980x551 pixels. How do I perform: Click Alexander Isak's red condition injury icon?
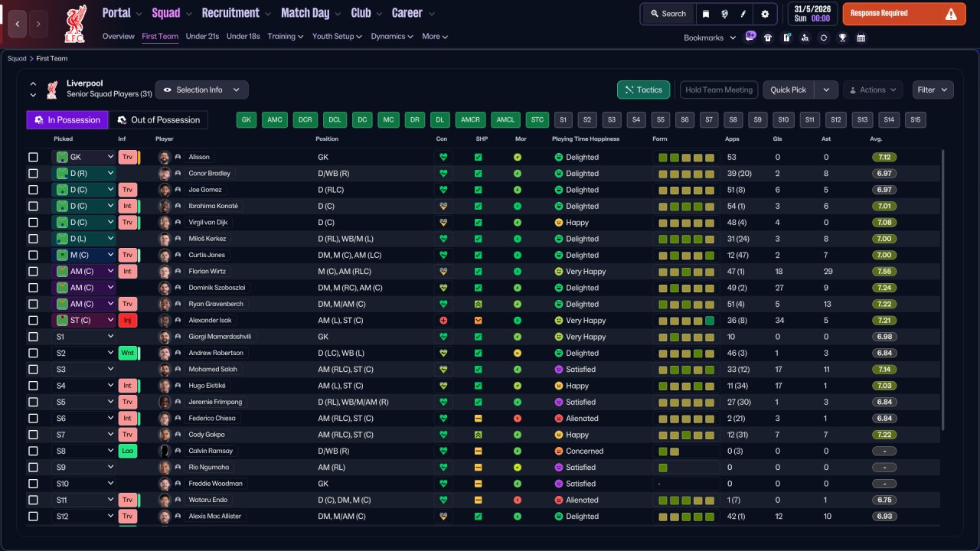[443, 320]
